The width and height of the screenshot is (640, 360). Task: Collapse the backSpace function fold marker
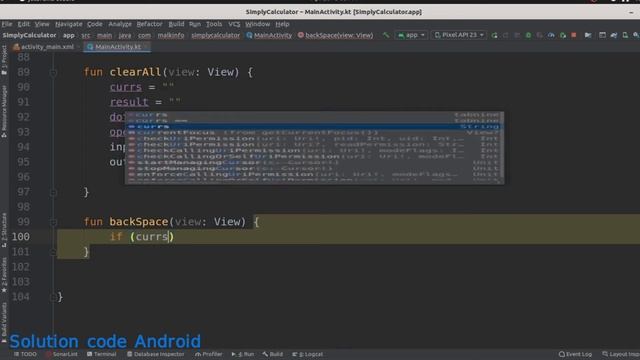pos(53,222)
